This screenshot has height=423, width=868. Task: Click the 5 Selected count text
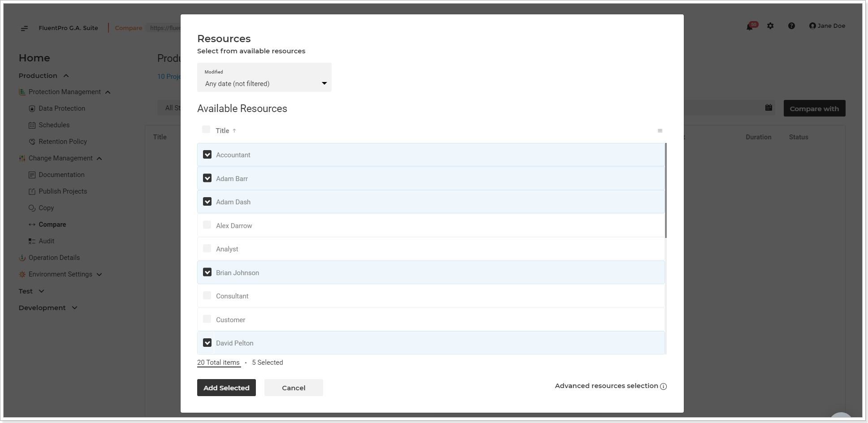(268, 363)
